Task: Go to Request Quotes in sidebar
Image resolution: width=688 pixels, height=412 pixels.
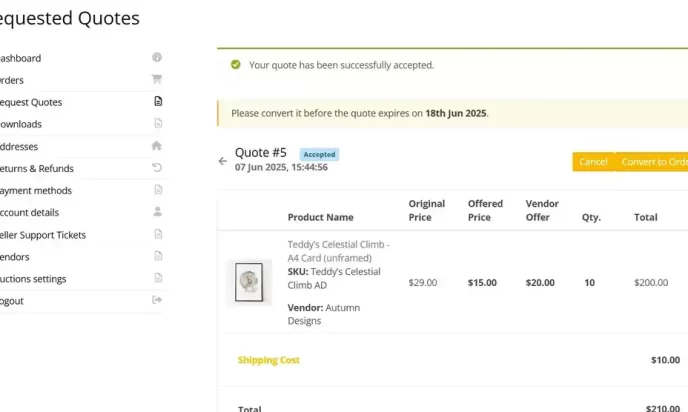Action: tap(31, 102)
